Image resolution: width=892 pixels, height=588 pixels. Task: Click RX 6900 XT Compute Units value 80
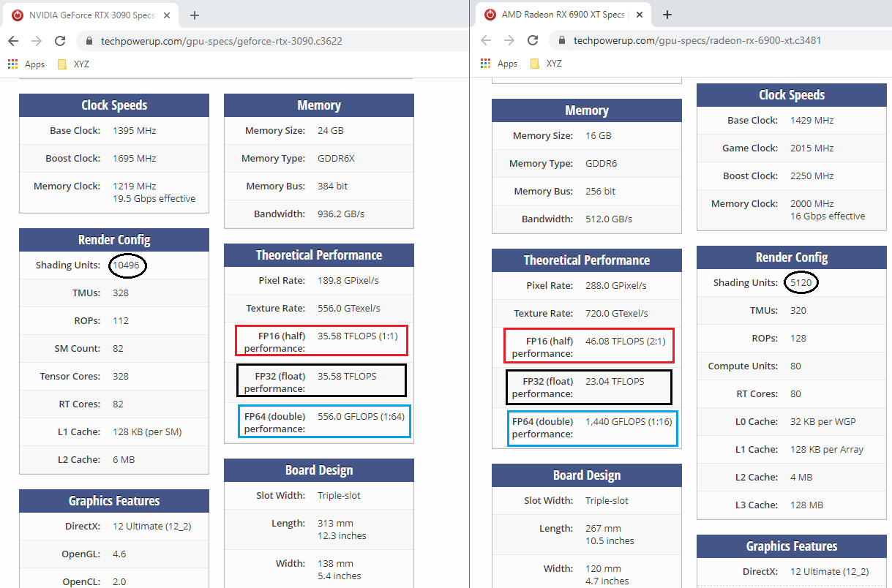(796, 366)
